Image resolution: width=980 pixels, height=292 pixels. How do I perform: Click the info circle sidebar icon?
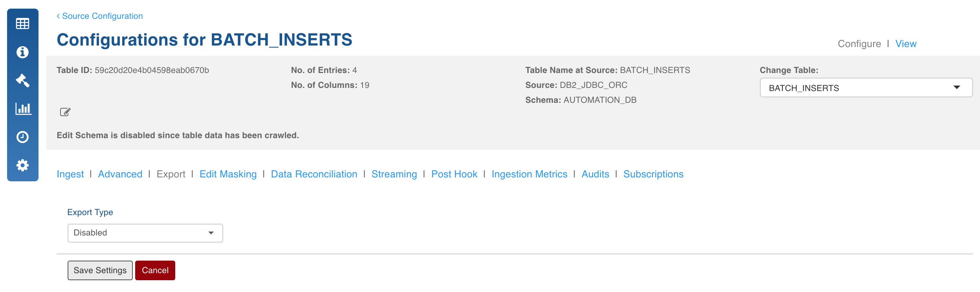tap(22, 52)
